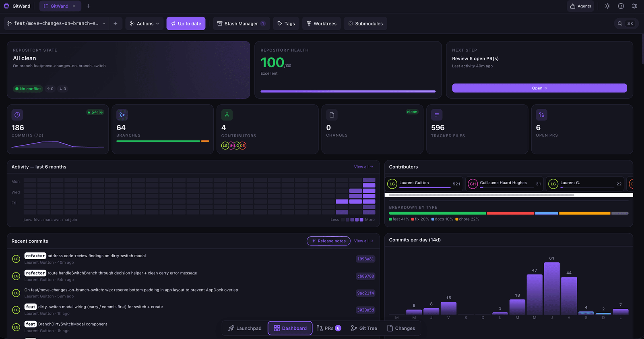The width and height of the screenshot is (644, 339).
Task: Create new branch with plus button
Action: point(116,23)
